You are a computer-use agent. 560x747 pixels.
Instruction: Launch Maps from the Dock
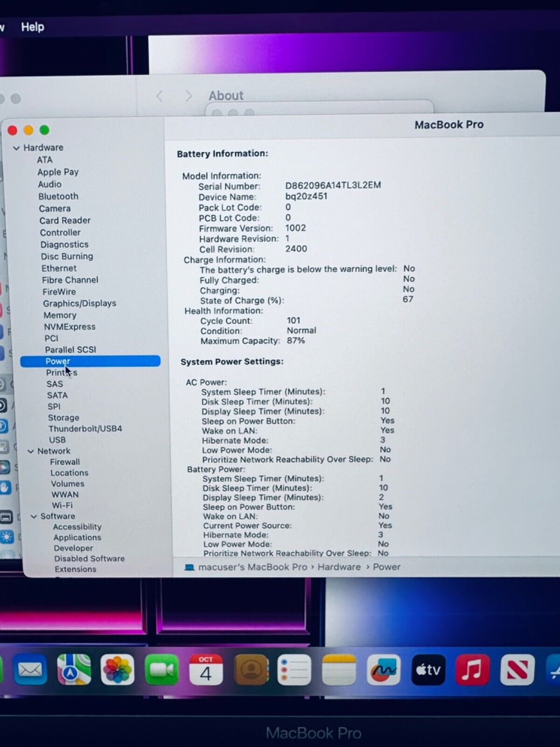click(74, 669)
